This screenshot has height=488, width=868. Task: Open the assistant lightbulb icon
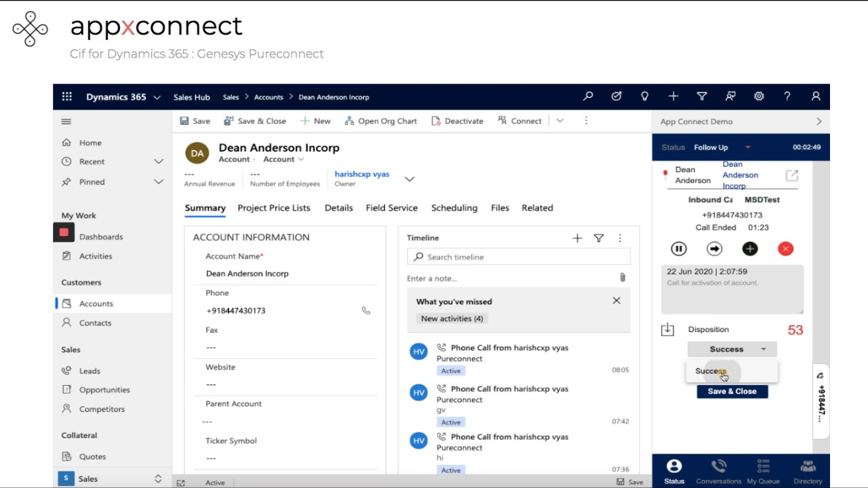645,96
